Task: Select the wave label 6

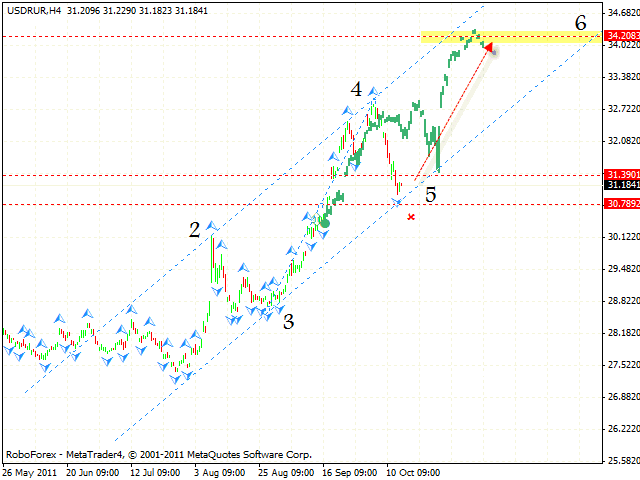Action: [x=580, y=22]
